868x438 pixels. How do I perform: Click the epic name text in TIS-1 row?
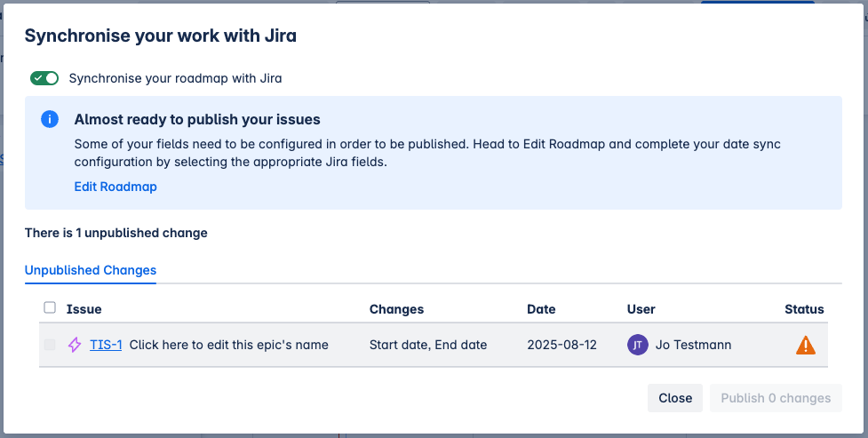(229, 345)
